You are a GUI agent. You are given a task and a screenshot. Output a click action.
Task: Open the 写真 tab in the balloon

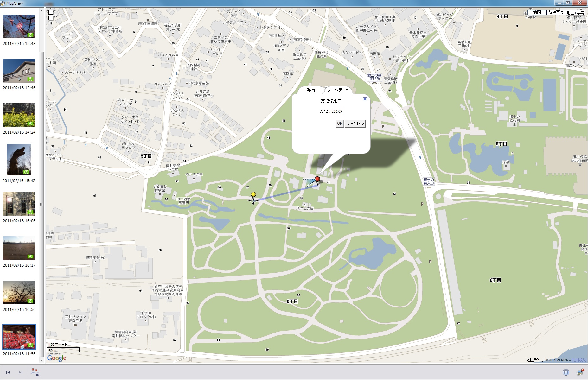pyautogui.click(x=311, y=90)
